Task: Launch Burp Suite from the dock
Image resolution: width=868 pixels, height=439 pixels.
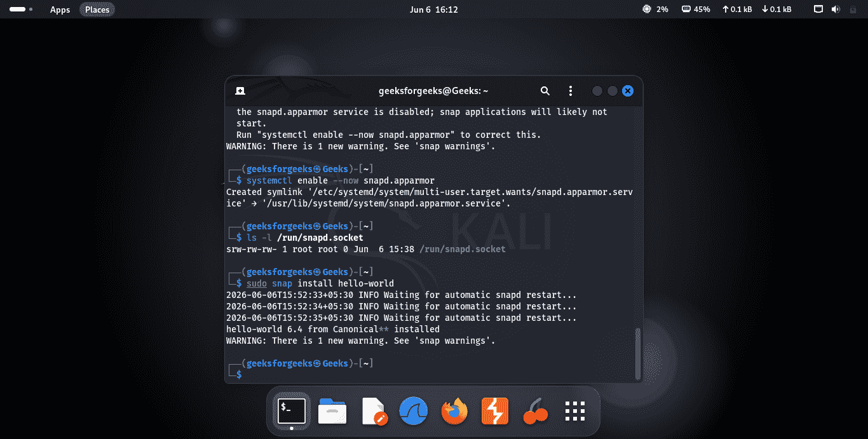Action: tap(495, 412)
